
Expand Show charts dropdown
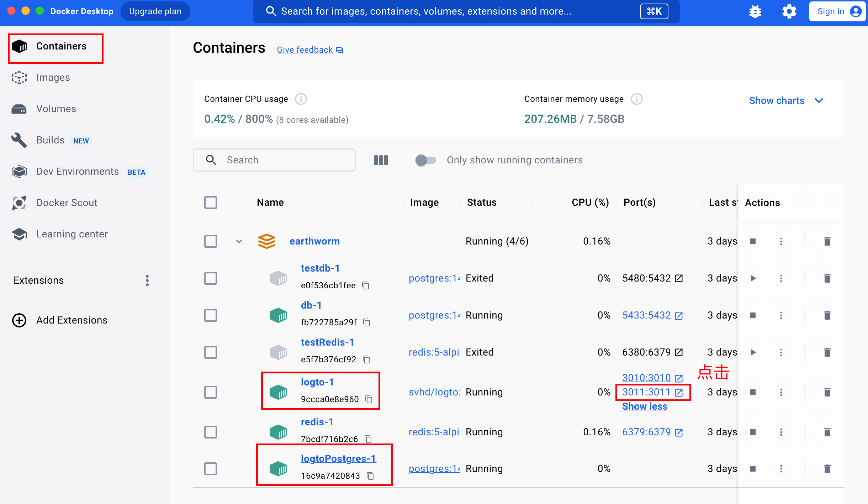point(786,101)
